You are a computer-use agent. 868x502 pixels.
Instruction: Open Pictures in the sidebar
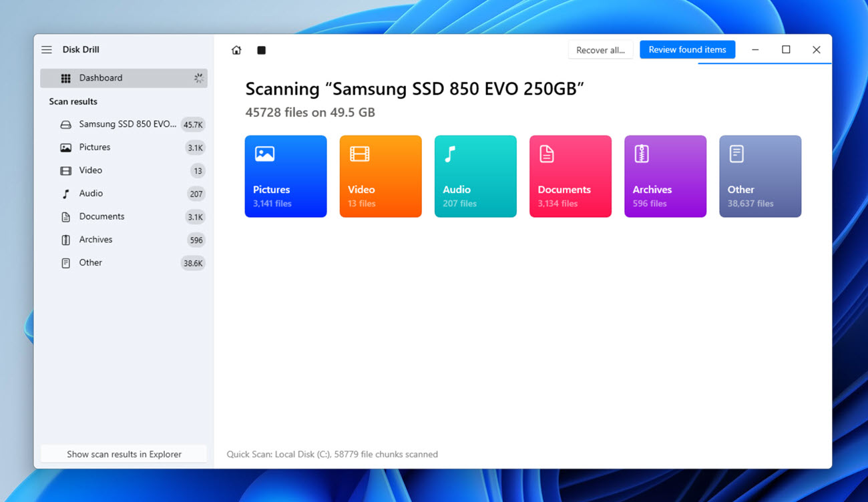tap(124, 148)
